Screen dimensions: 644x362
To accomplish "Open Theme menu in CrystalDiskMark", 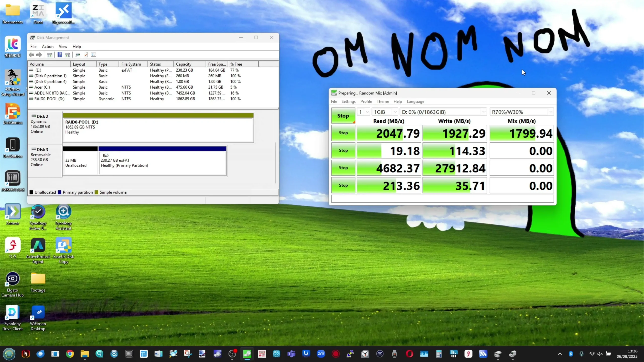I will [383, 102].
